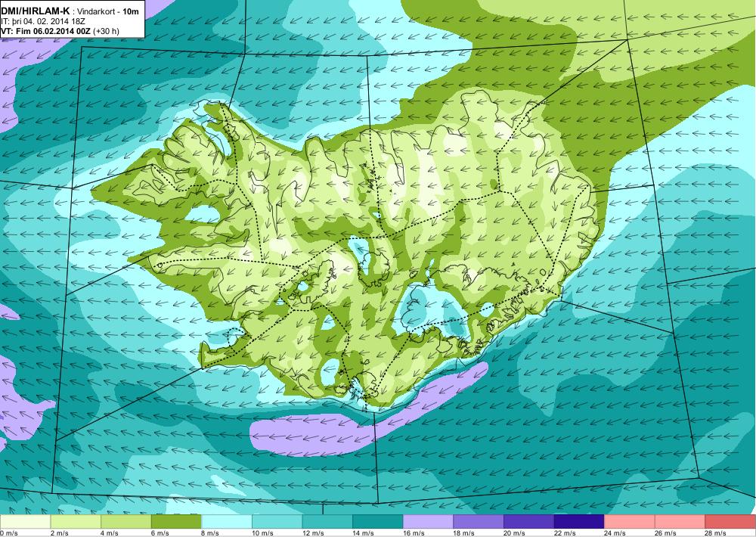This screenshot has height=537, width=756.
Task: Click the '20 m/s' legend label
Action: pos(515,533)
